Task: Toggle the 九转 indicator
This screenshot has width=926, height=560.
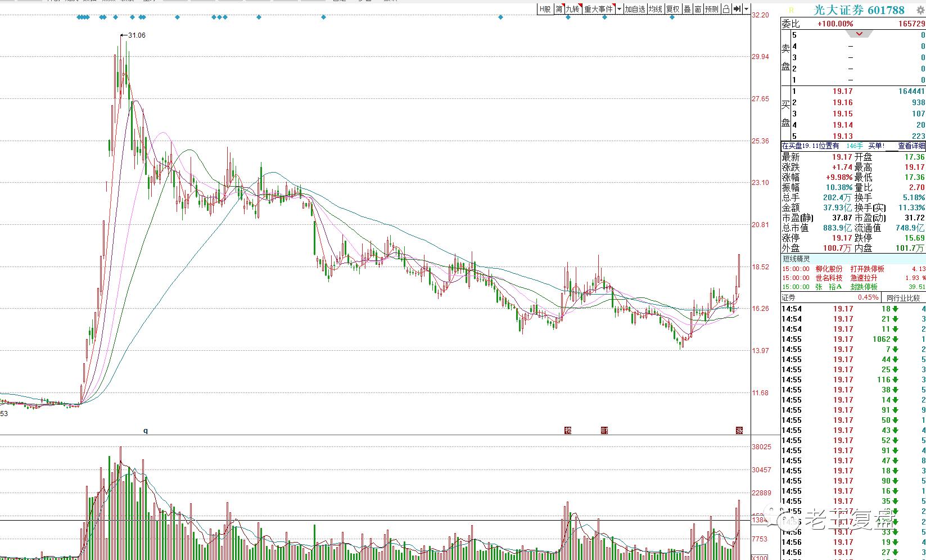Action: (573, 9)
